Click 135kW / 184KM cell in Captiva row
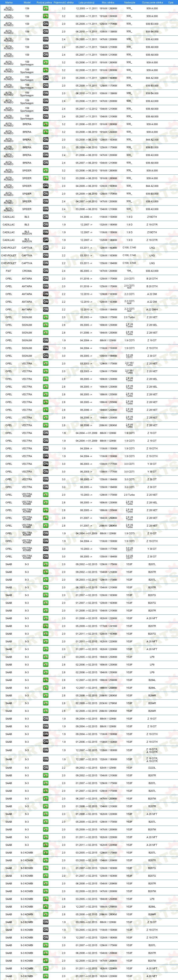Viewport: 178px width, 980px height. pyautogui.click(x=108, y=263)
